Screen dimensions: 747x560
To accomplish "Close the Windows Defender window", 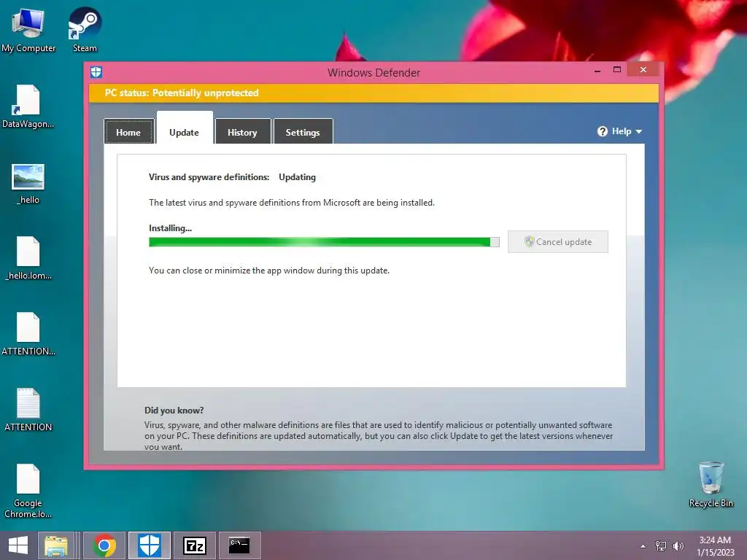I will pos(643,70).
